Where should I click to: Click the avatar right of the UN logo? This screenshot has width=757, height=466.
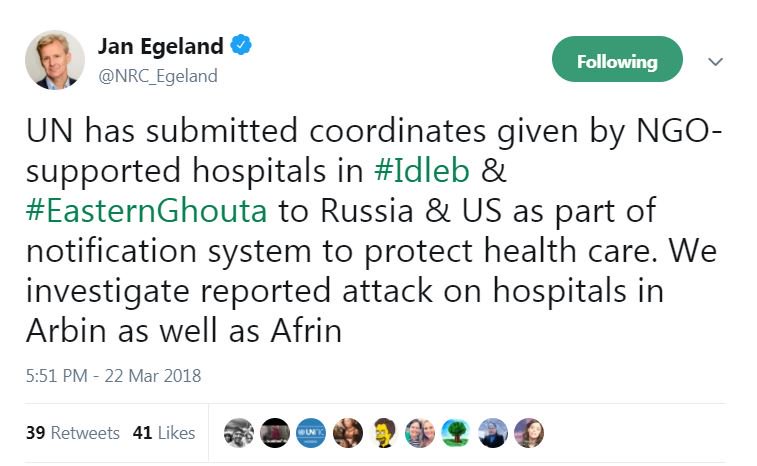[348, 433]
